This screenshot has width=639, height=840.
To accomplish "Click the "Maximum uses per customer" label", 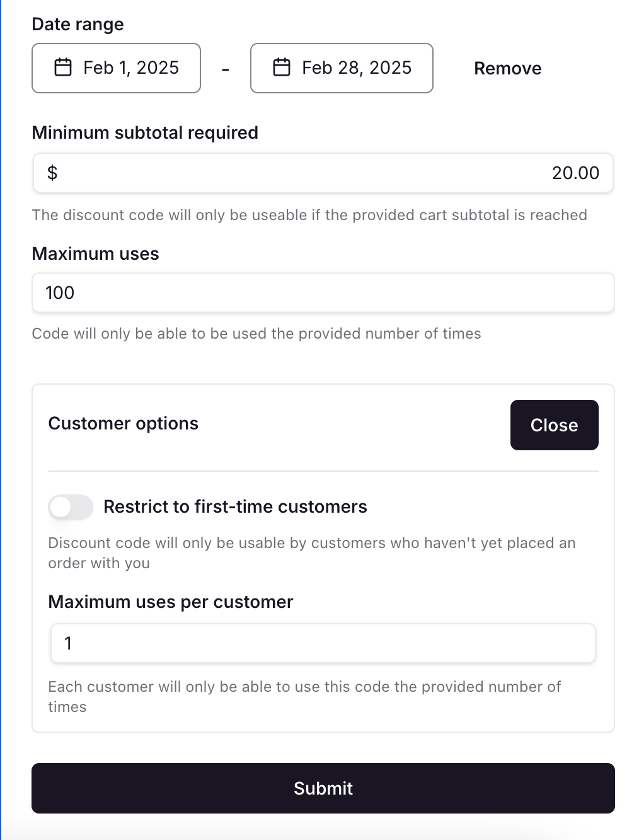I will [170, 602].
